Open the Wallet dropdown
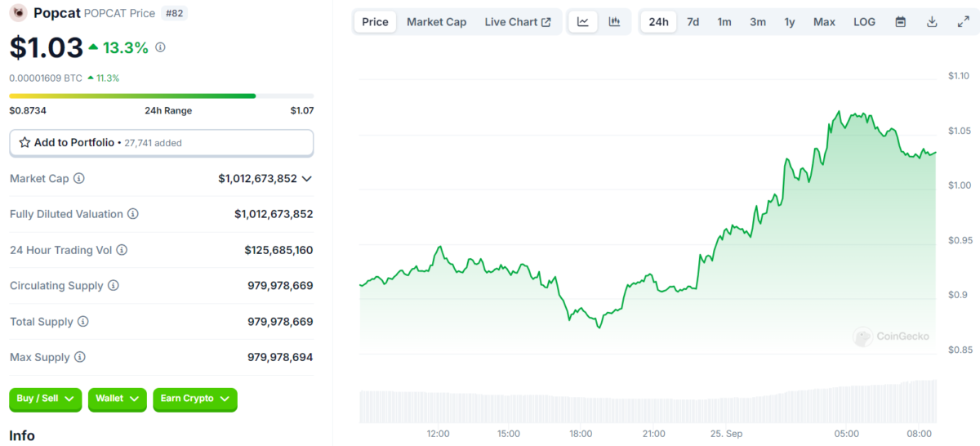This screenshot has height=446, width=980. click(x=118, y=399)
